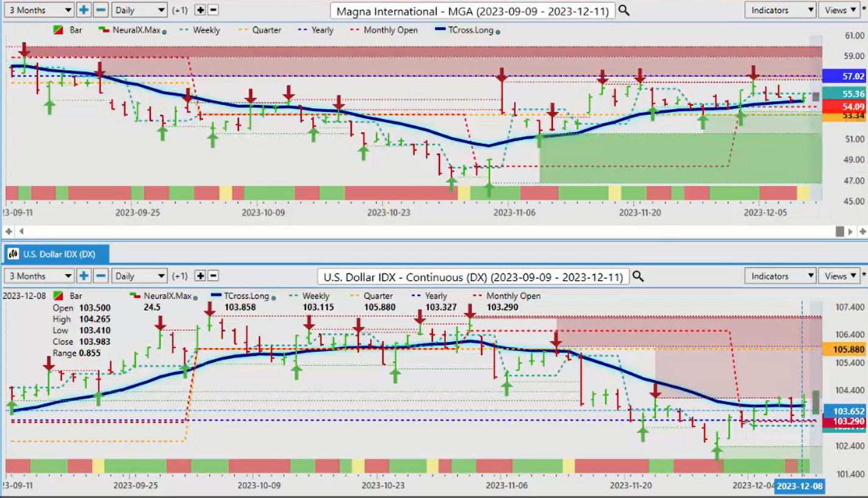This screenshot has height=498, width=868.
Task: Click the black minus forecast button on MGA chart
Action: coord(213,10)
